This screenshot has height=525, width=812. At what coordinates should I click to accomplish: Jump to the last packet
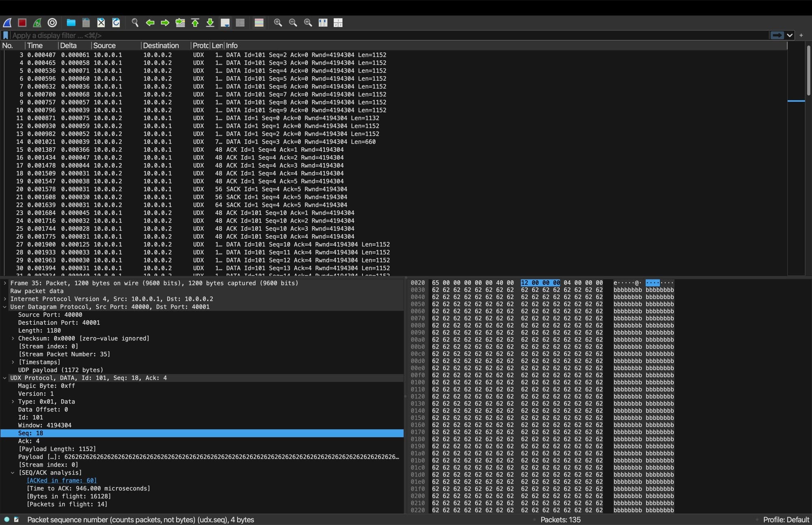coord(210,23)
